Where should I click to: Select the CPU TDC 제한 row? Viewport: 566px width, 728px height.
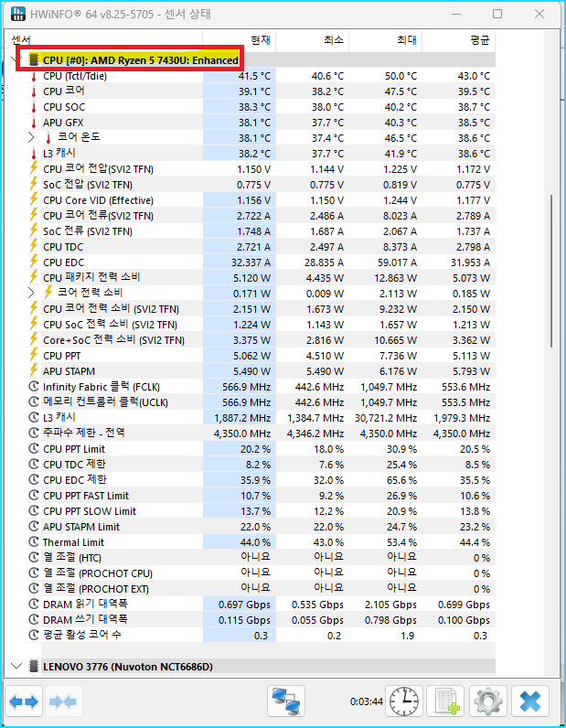coord(261,465)
